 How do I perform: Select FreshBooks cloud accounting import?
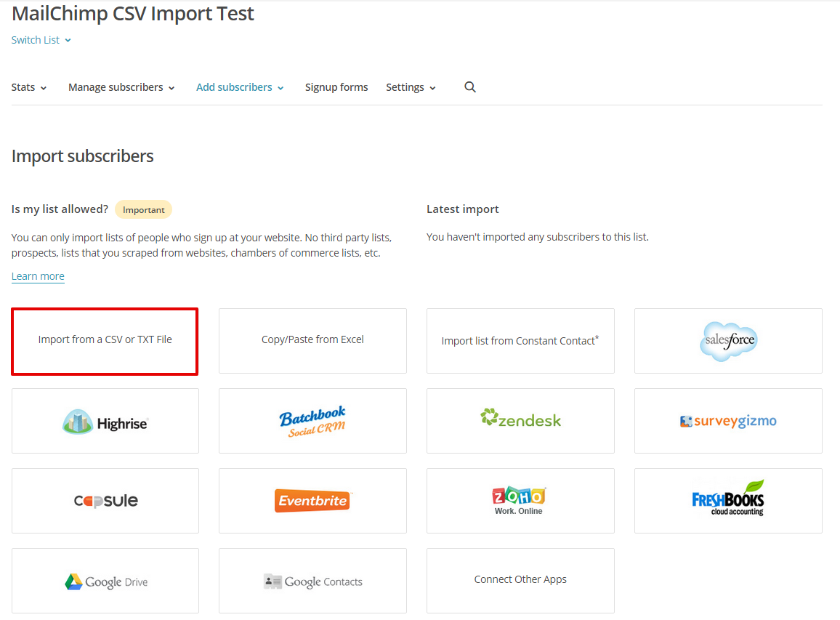point(728,501)
